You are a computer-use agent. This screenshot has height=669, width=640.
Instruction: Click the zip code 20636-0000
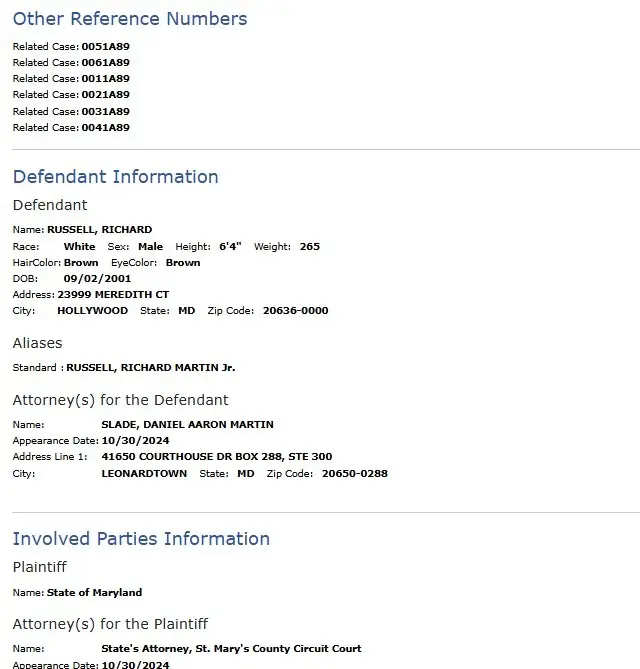[296, 311]
